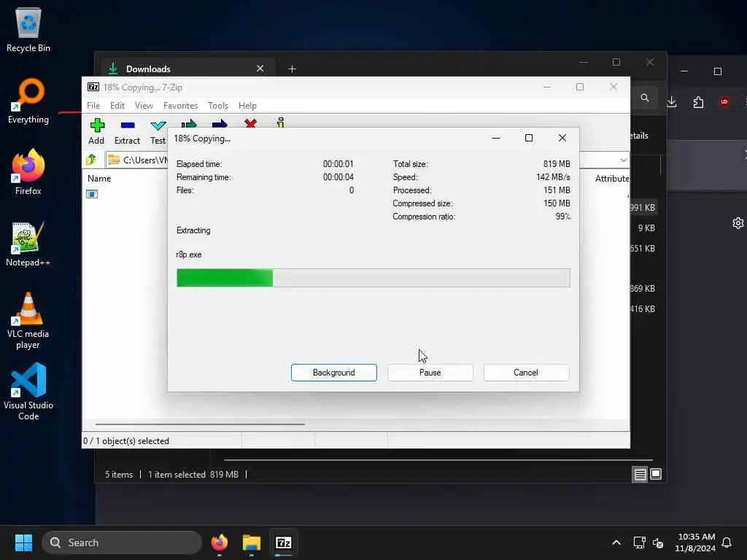Select the Visual Studio Code desktop shortcut
Viewport: 747px width, 560px height.
28,392
